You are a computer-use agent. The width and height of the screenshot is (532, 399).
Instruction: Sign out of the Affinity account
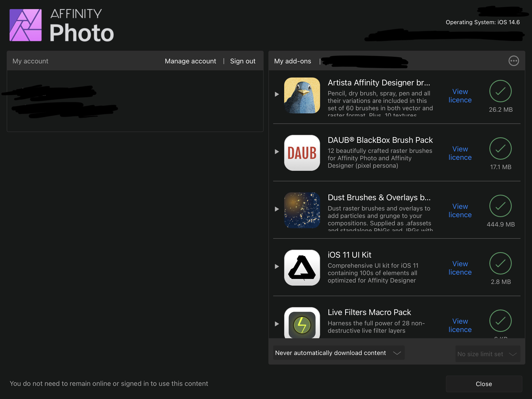pos(243,61)
